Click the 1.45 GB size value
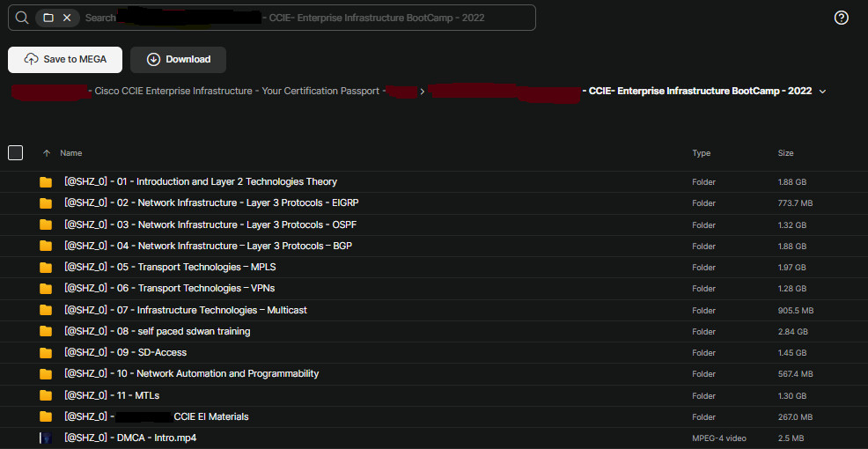The height and width of the screenshot is (449, 868). 791,353
